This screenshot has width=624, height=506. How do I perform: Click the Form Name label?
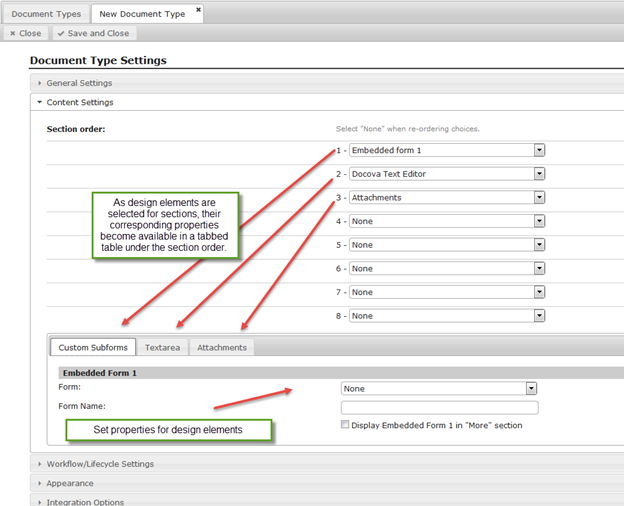click(x=82, y=406)
